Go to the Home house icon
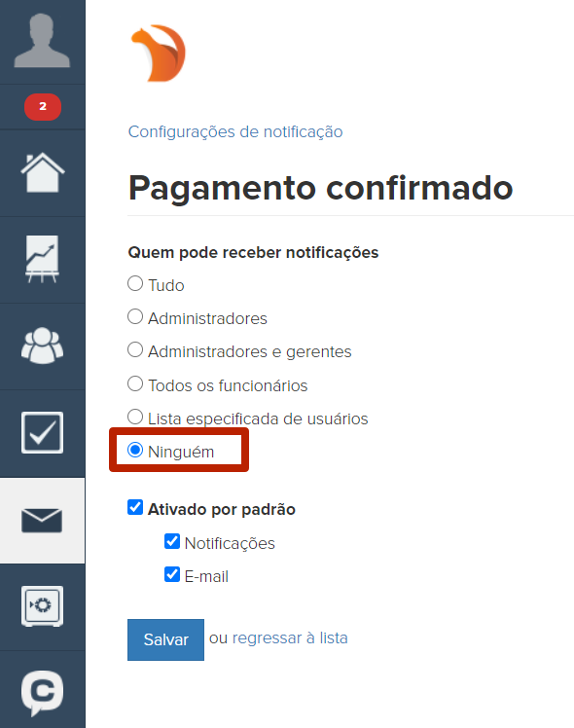Screen dimensions: 574x728 pyautogui.click(x=42, y=172)
